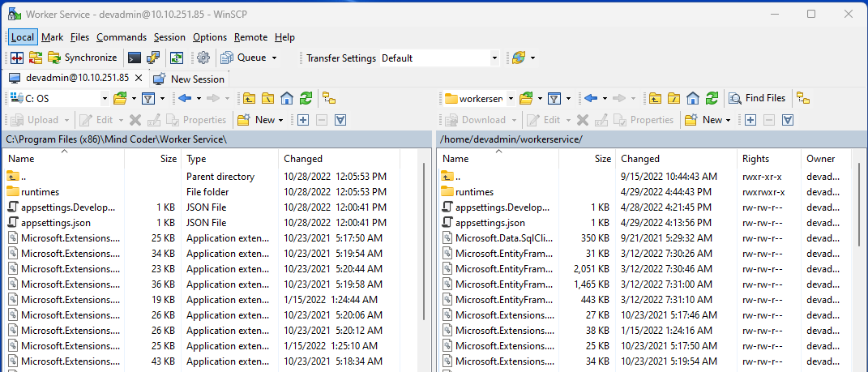Expand the Queue dropdown arrow
Screen dimensions: 868x372
[275, 58]
